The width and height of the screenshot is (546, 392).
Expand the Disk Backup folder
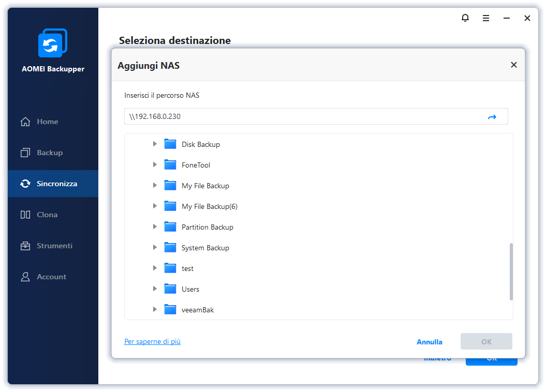coord(155,144)
